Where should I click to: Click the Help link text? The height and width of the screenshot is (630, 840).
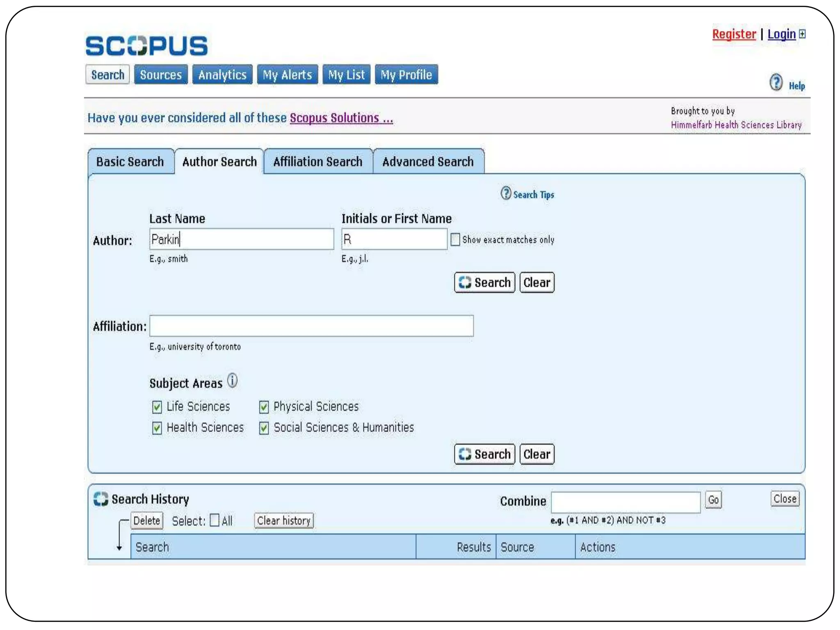pos(797,86)
